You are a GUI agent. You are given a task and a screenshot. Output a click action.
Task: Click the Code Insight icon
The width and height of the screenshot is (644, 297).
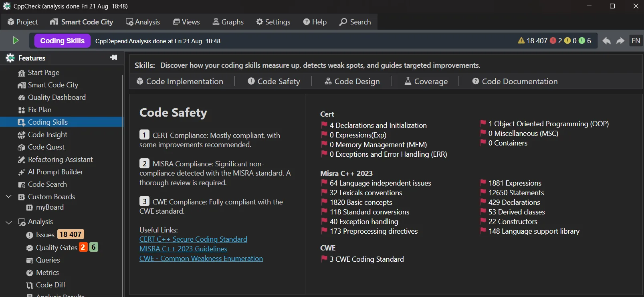(22, 135)
